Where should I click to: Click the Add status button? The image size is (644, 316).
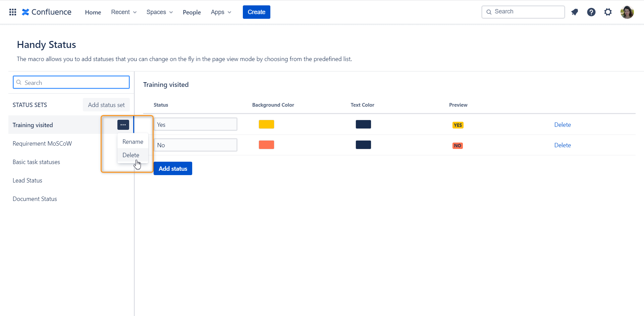tap(173, 168)
